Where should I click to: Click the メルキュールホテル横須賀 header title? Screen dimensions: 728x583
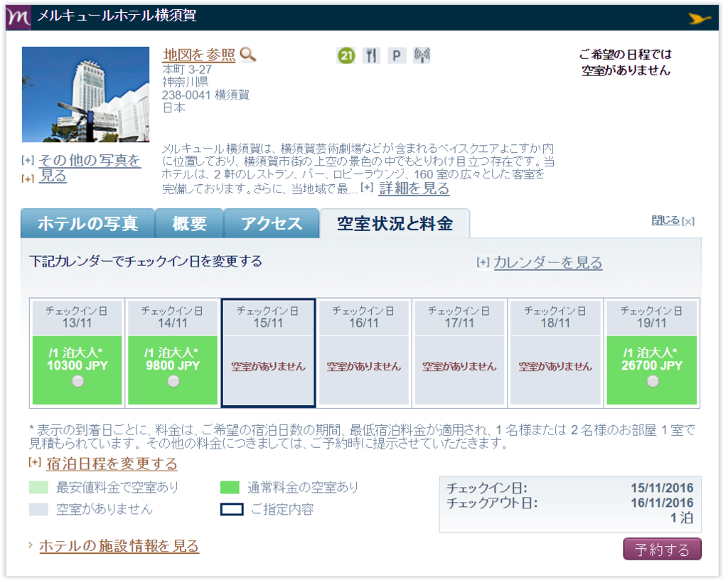click(117, 16)
